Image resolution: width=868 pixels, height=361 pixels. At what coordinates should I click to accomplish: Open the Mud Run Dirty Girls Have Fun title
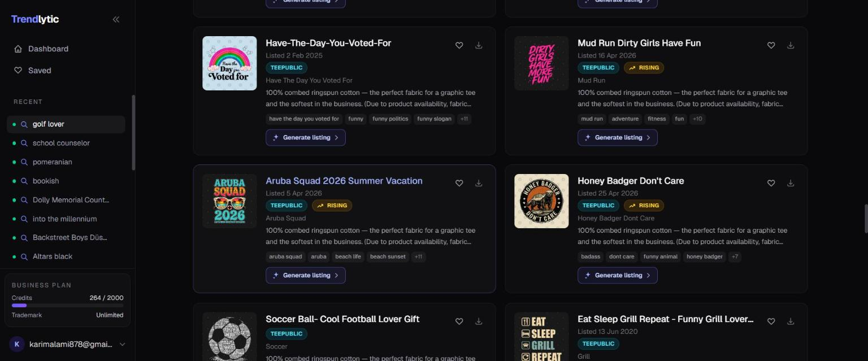(x=639, y=43)
